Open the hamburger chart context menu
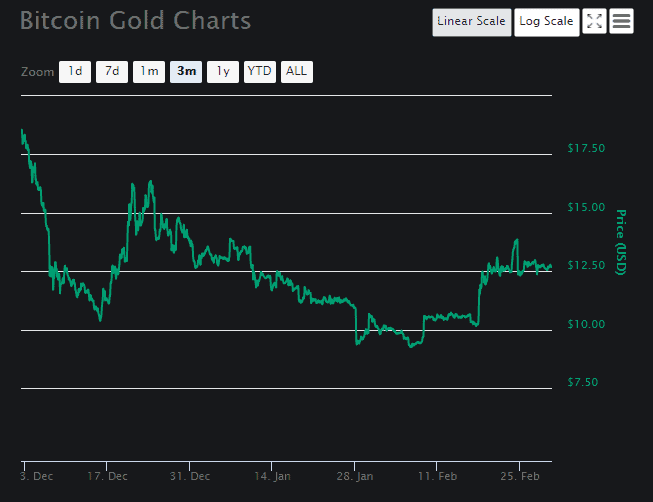This screenshot has height=502, width=653. (621, 21)
